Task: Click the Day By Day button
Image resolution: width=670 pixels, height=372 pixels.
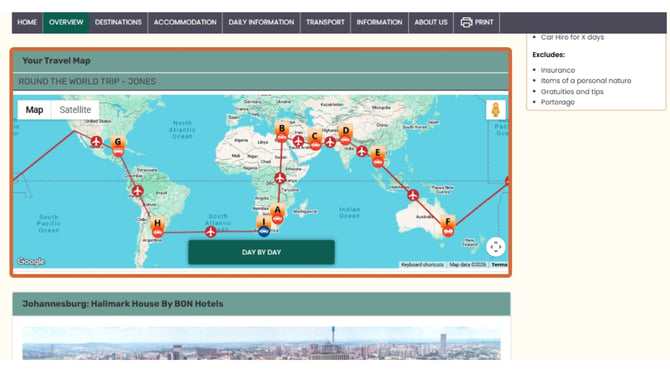Action: click(x=262, y=252)
